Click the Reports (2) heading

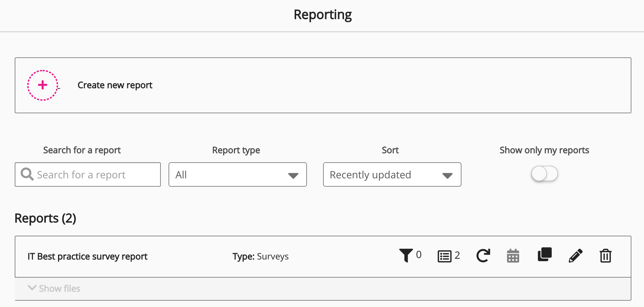point(45,218)
